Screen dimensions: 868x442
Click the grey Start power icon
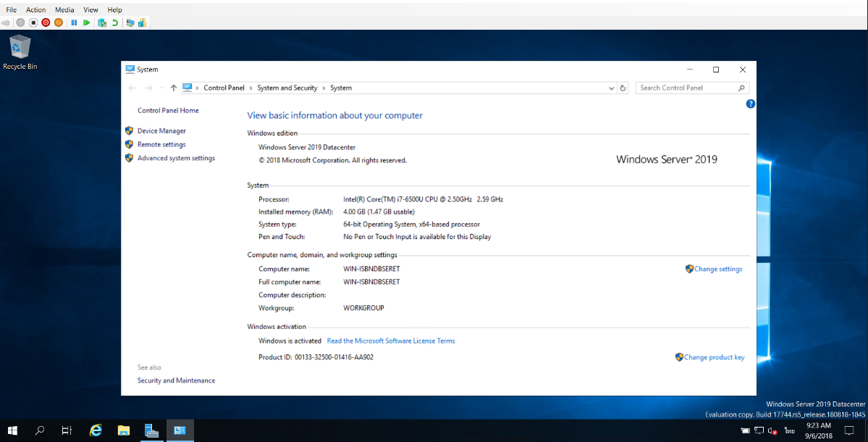click(20, 22)
